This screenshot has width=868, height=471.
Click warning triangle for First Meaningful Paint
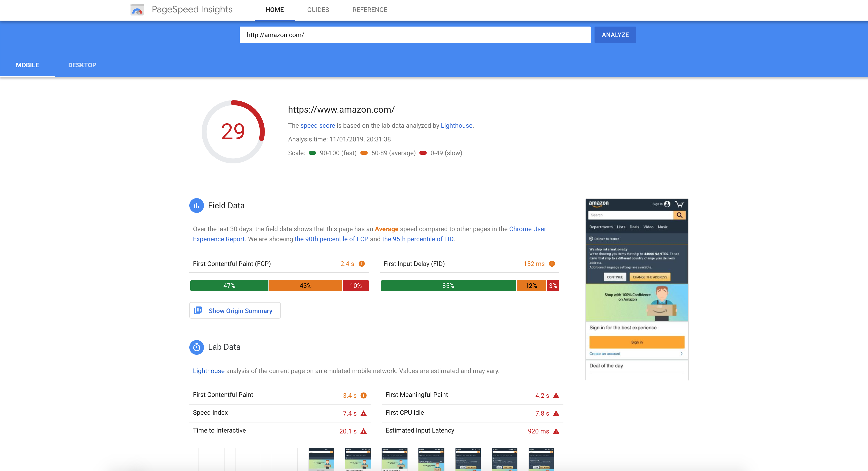pyautogui.click(x=556, y=395)
